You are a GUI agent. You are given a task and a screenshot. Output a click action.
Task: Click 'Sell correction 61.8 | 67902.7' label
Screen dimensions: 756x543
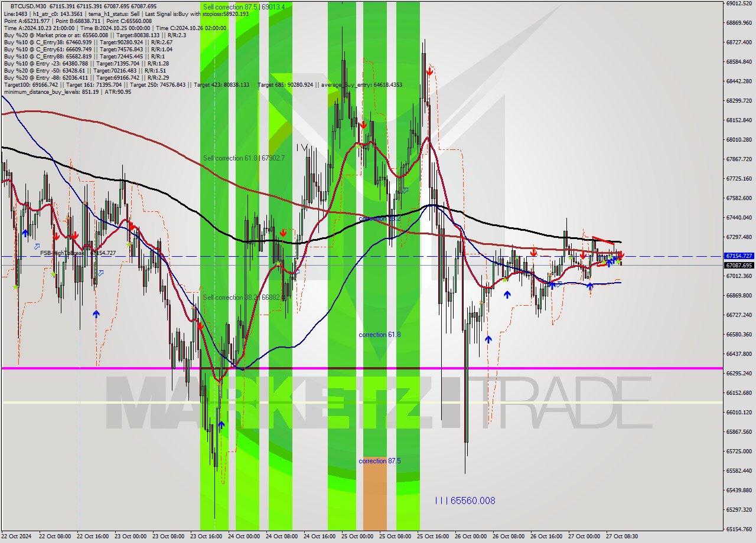coord(244,158)
